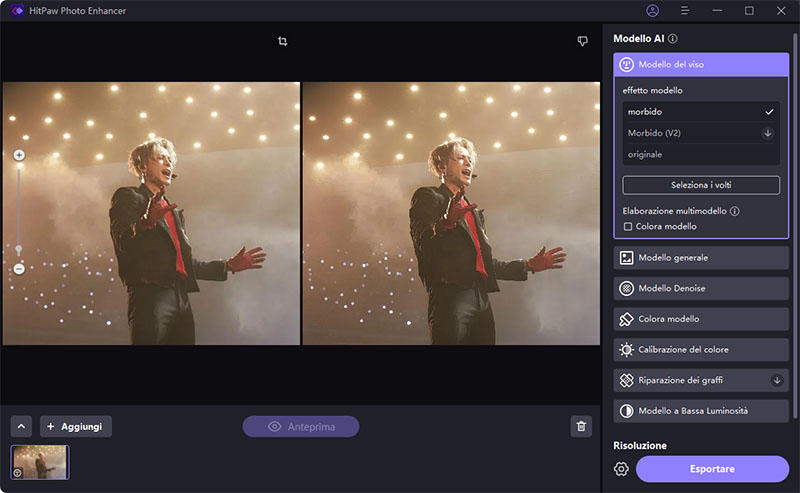Open the hamburger main menu
800x493 pixels.
[685, 11]
